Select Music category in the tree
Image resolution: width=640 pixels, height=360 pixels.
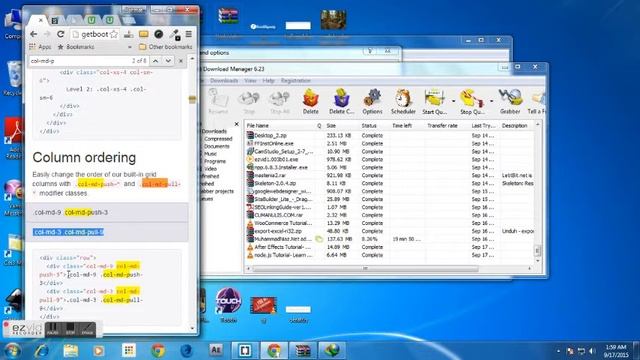click(x=210, y=154)
